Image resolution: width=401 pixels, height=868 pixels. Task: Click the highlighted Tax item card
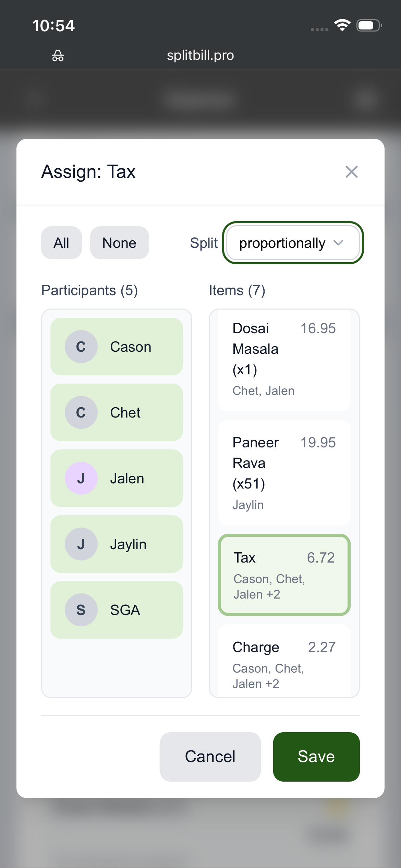point(284,575)
